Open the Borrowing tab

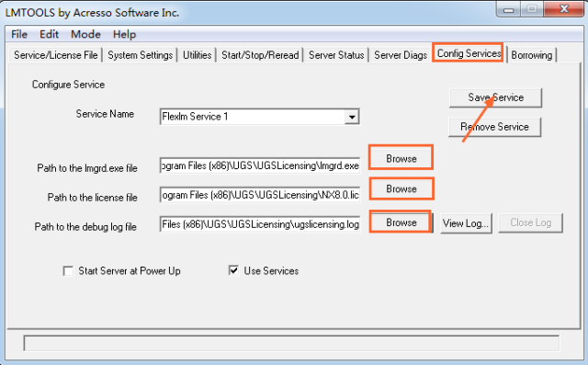531,55
